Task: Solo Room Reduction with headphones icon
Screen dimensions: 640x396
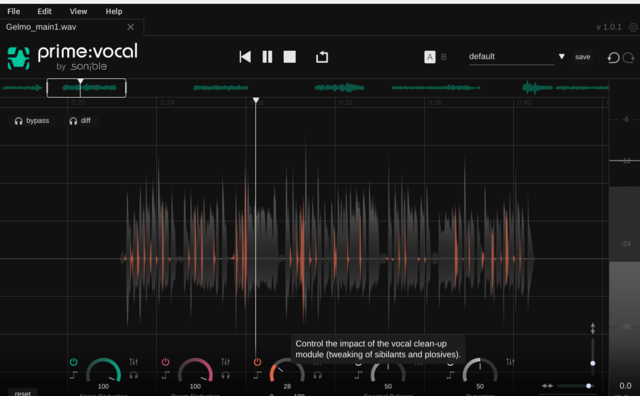Action: 225,375
